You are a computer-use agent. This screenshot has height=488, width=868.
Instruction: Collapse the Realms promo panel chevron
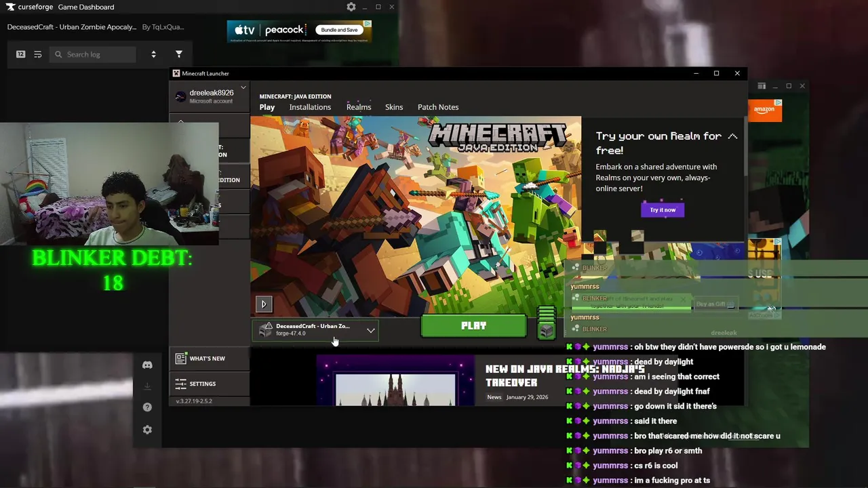[732, 136]
